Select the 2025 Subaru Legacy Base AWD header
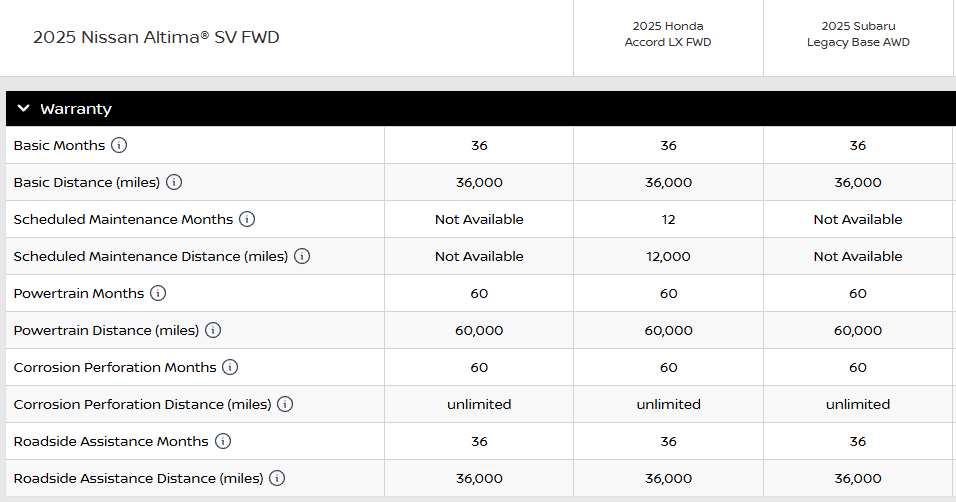Screen dimensions: 956x502 [x=858, y=34]
